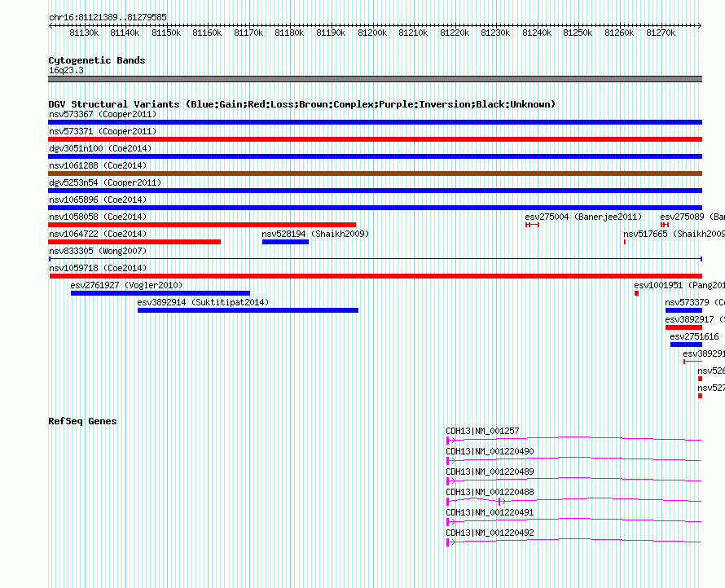Click the esv3892914 (Suktitipat2014) gain bar
This screenshot has width=725, height=588.
248,310
